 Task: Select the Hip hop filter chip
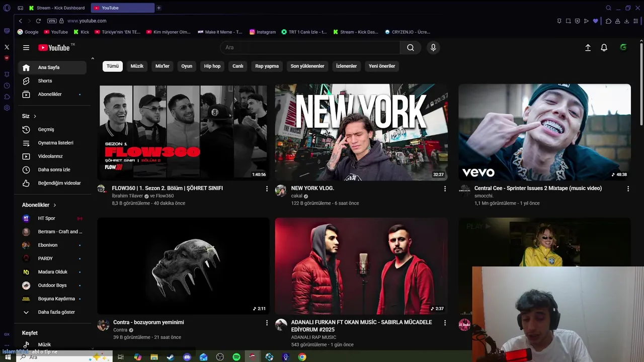tap(212, 66)
